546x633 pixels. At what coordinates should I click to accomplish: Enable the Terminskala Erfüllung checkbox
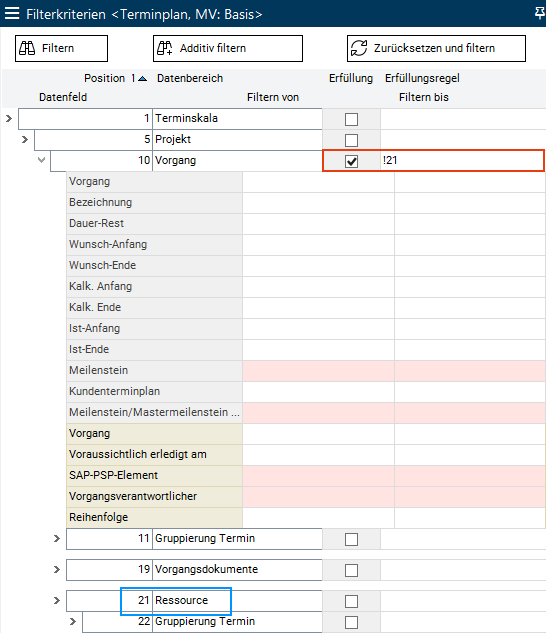pos(351,119)
